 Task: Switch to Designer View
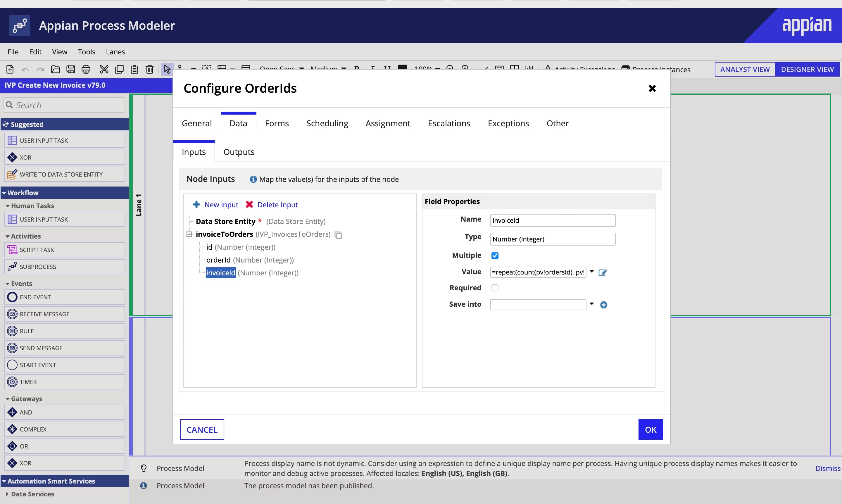808,69
